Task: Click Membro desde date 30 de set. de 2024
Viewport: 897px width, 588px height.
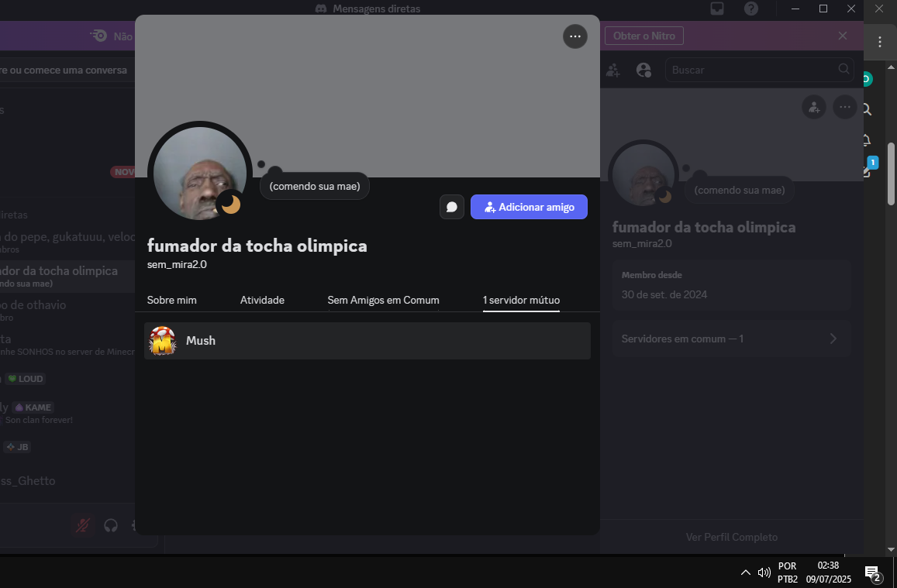Action: (x=664, y=295)
